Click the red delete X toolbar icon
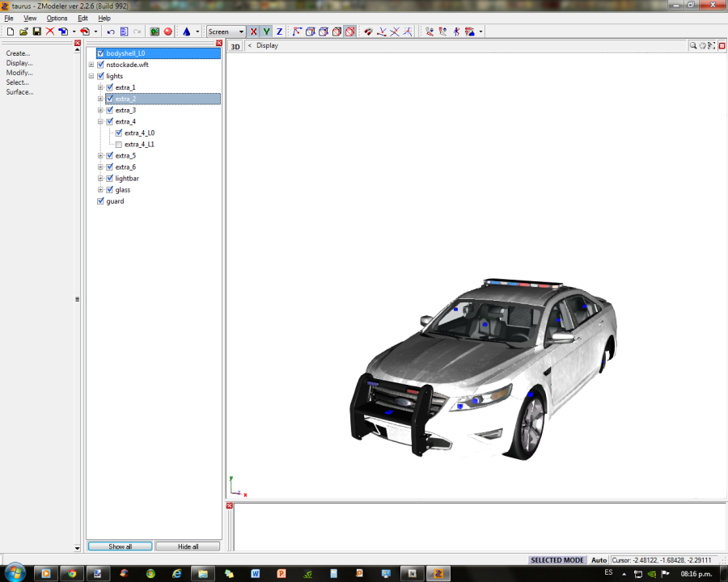This screenshot has height=582, width=728. [49, 32]
